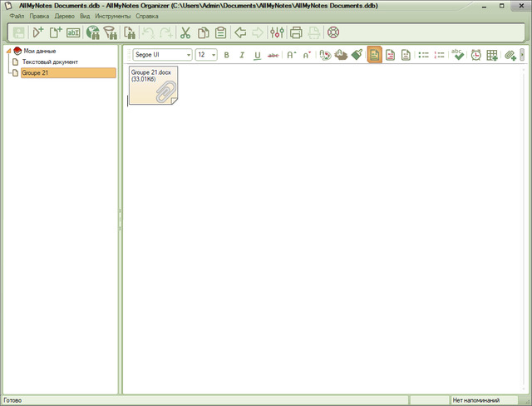Open the settings sliders icon
The width and height of the screenshot is (532, 406).
278,33
